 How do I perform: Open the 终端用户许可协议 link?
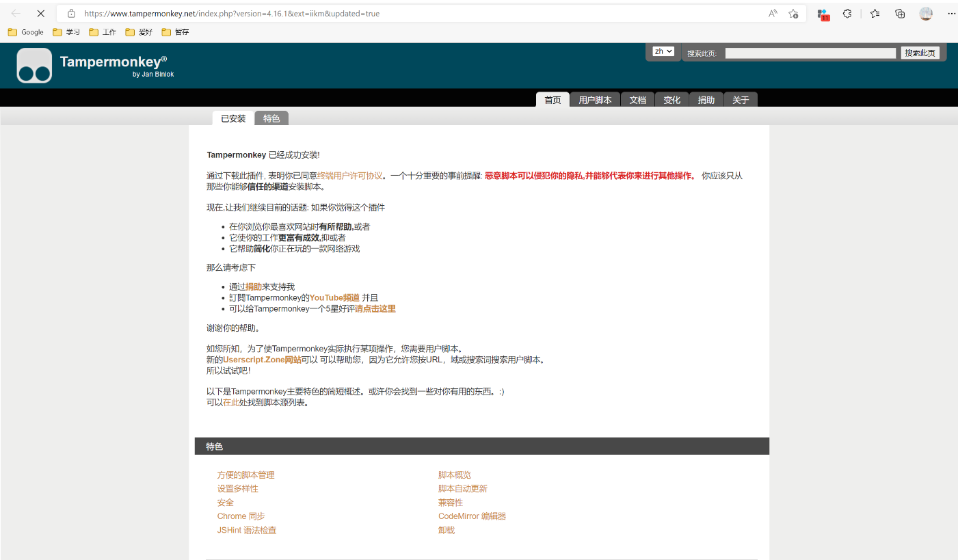tap(349, 176)
